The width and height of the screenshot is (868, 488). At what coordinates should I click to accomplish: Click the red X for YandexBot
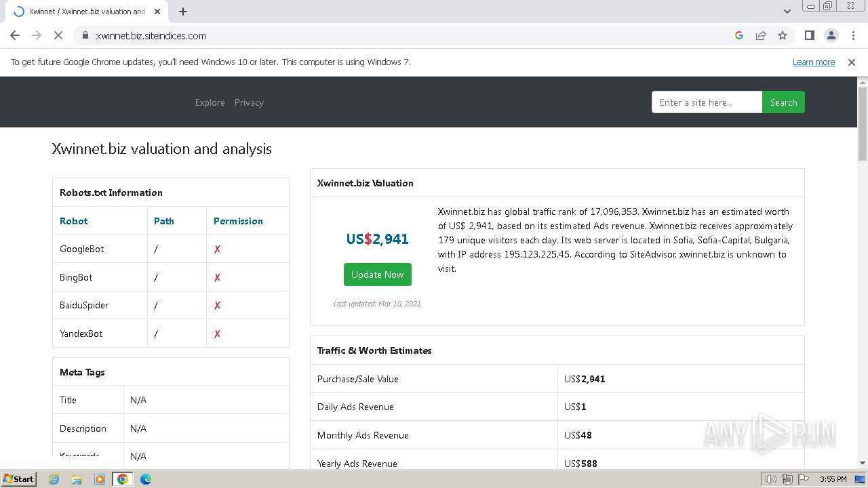click(217, 333)
